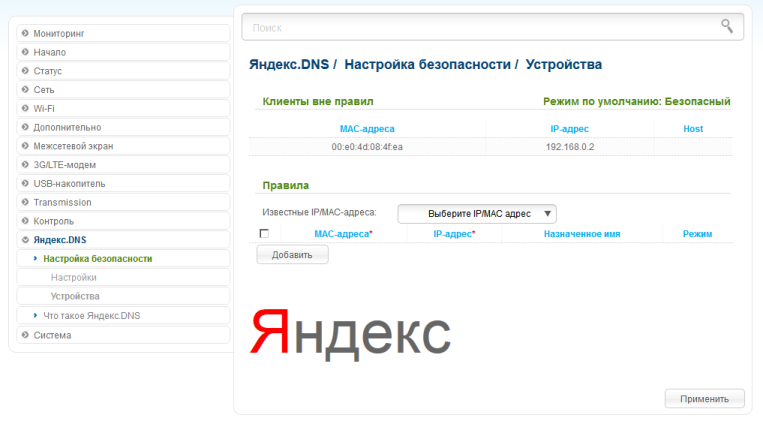
Task: Collapse Яндекс.DNS using its arrow icon
Action: click(25, 240)
